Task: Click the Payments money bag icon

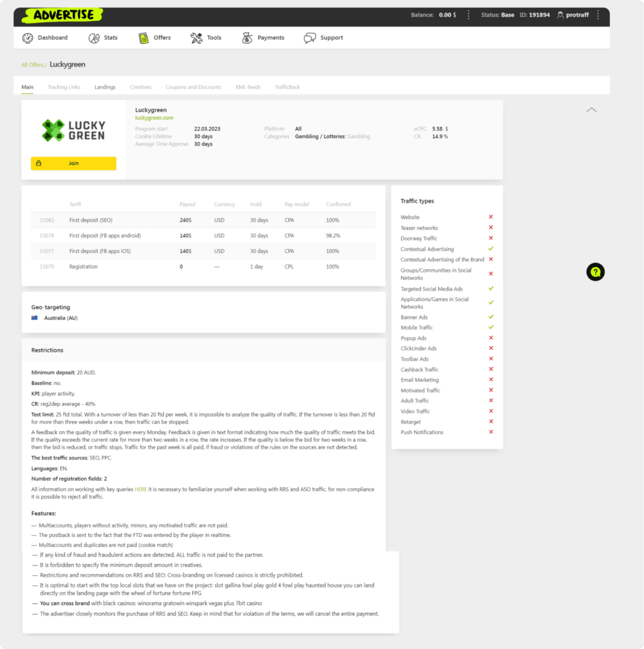Action: click(247, 38)
